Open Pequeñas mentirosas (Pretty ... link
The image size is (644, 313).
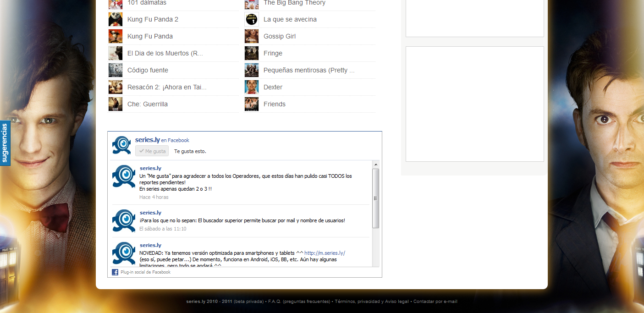click(309, 70)
